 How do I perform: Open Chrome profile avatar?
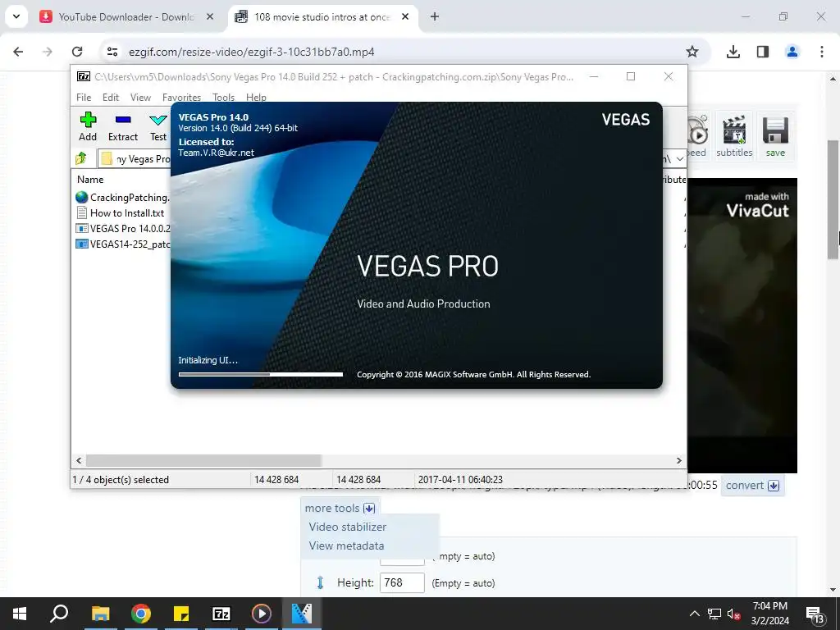point(792,52)
